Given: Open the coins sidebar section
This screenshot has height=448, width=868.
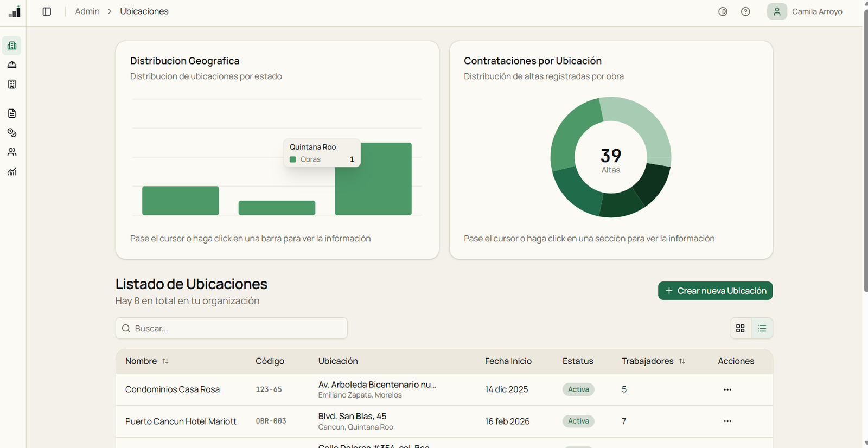Looking at the screenshot, I should pyautogui.click(x=12, y=133).
